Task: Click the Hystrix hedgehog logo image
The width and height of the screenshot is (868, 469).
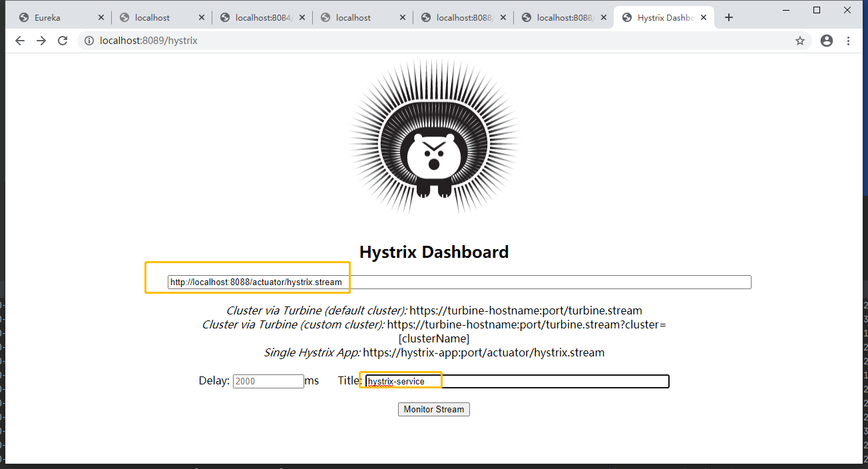Action: 434,137
